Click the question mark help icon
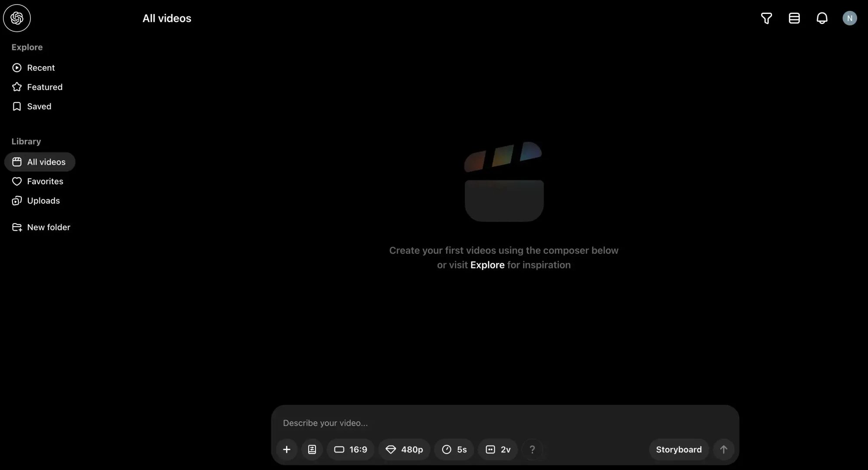Image resolution: width=868 pixels, height=470 pixels. [x=532, y=450]
